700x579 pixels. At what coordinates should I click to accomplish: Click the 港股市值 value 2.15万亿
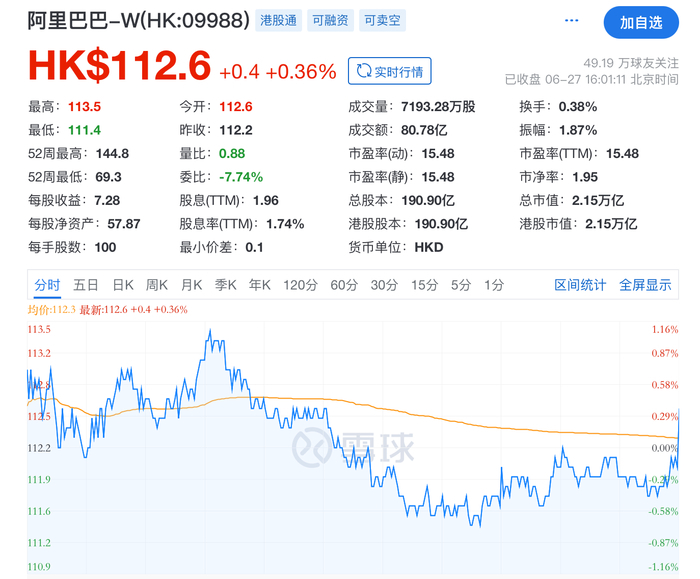click(611, 224)
